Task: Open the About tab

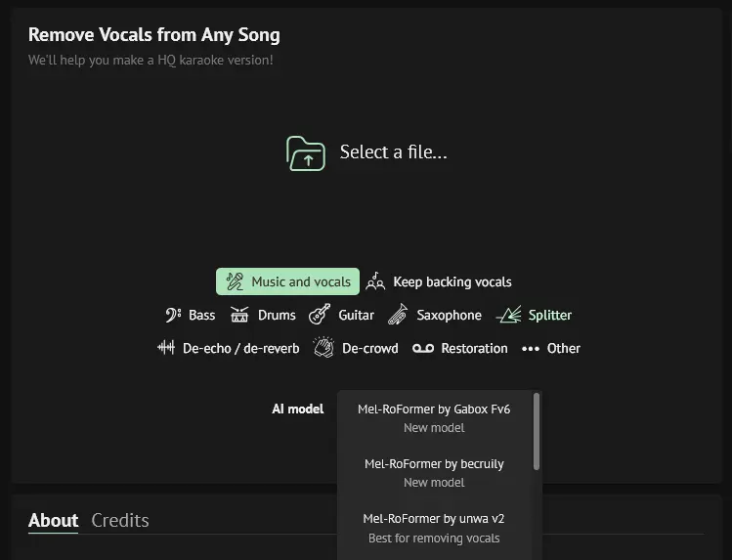Action: pos(53,520)
